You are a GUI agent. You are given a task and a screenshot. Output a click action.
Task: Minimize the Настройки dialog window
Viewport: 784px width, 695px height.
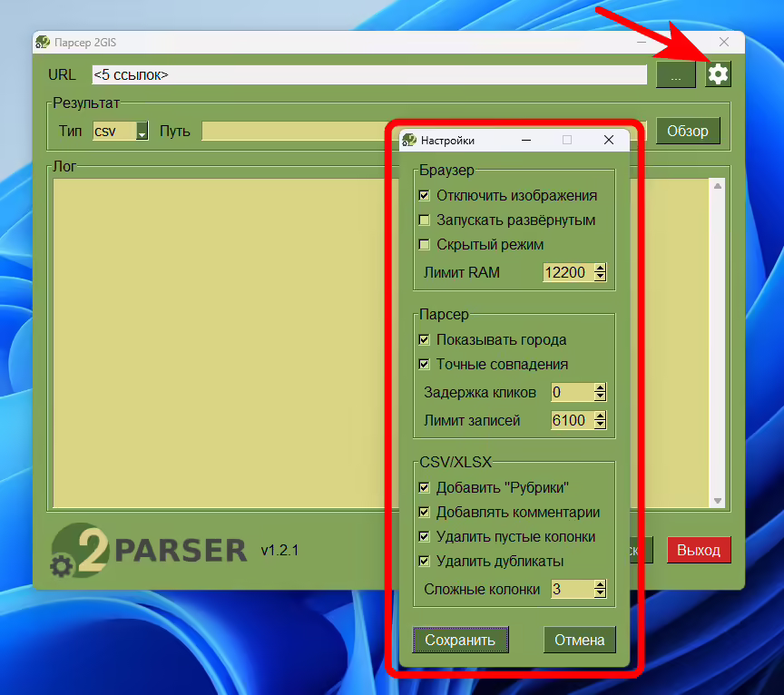(x=525, y=140)
